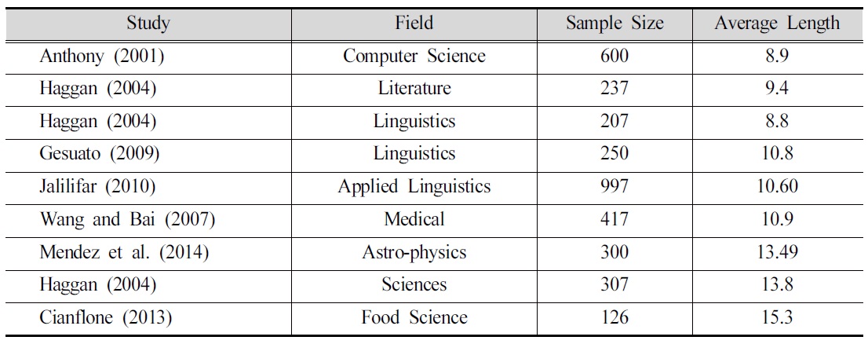Select the Literature field cell

pyautogui.click(x=414, y=89)
